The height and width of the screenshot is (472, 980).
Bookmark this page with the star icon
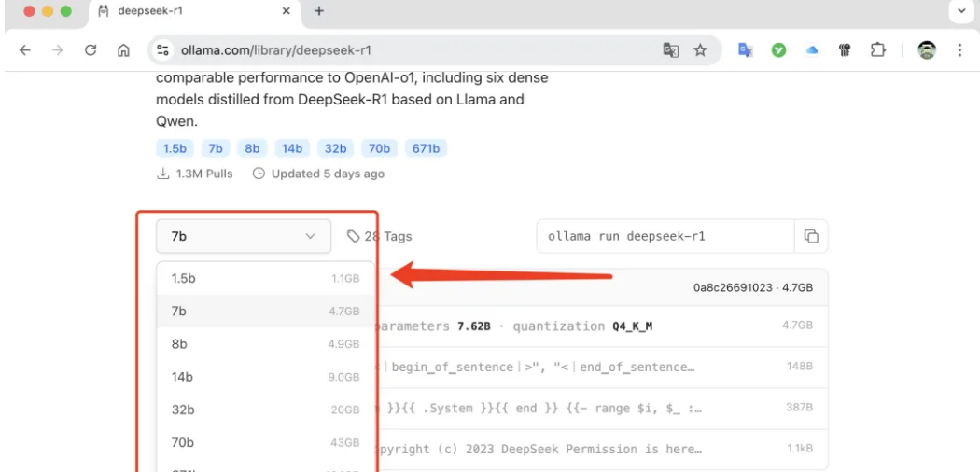click(x=700, y=50)
